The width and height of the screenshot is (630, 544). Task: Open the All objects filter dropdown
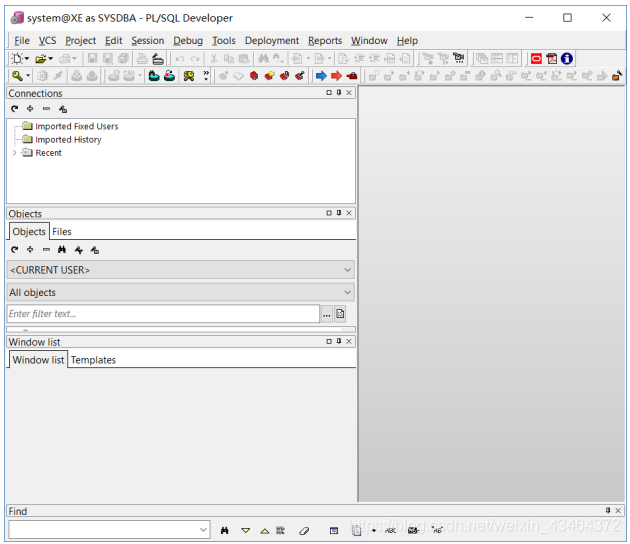[348, 292]
